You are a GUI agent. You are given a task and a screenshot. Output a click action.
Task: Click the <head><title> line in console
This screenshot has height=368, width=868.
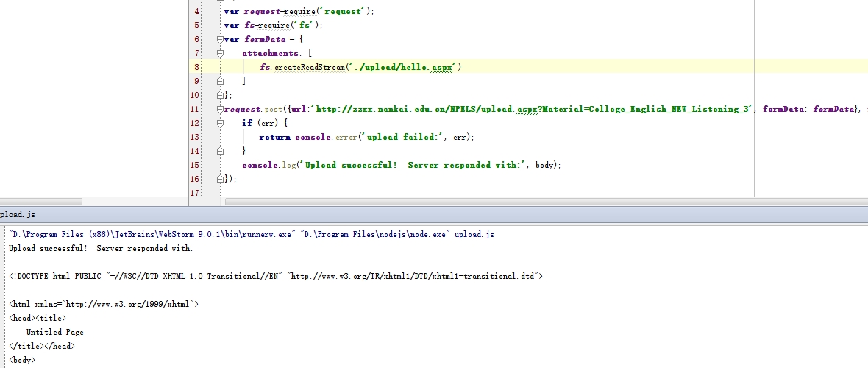37,318
